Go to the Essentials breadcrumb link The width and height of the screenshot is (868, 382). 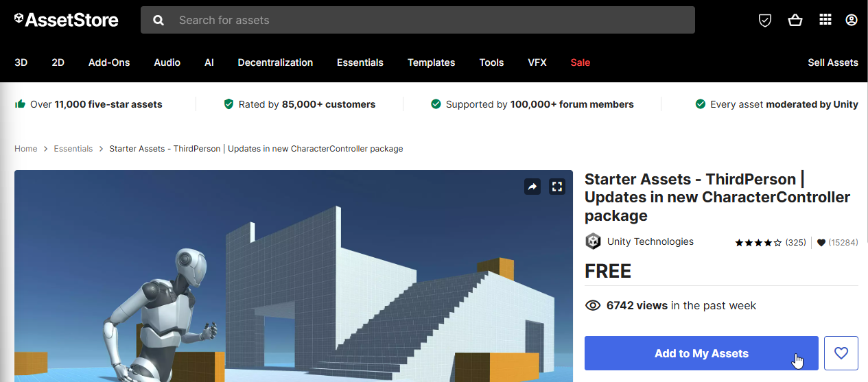click(x=73, y=149)
